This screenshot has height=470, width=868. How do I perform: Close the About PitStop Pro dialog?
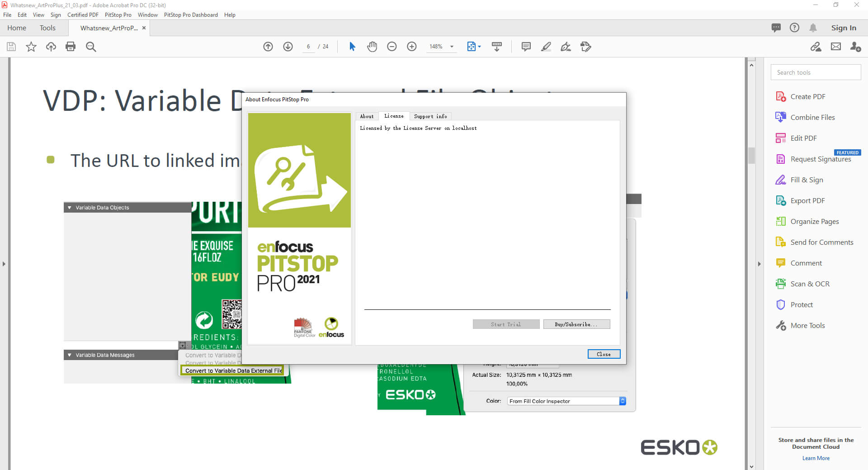click(604, 354)
